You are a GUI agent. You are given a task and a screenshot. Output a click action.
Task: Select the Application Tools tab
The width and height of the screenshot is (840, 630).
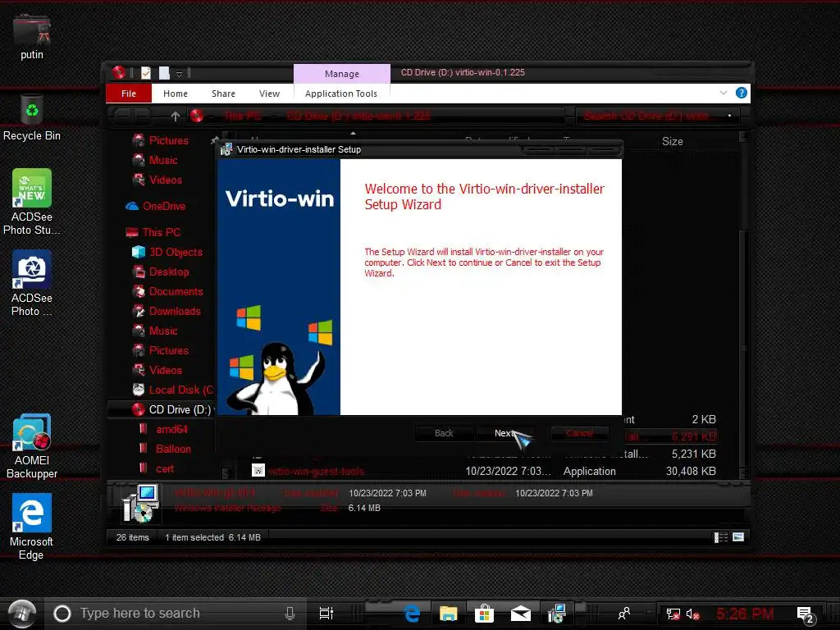[341, 94]
